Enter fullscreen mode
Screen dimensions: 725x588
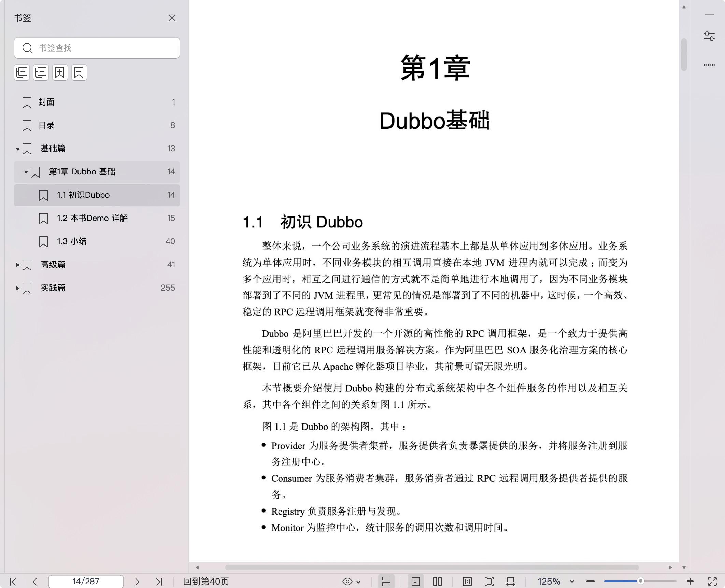pos(712,582)
